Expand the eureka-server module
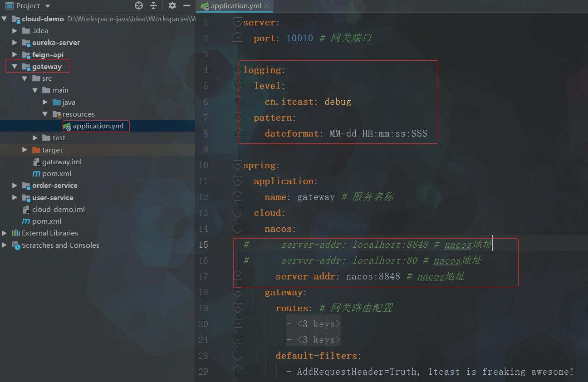 pyautogui.click(x=15, y=43)
